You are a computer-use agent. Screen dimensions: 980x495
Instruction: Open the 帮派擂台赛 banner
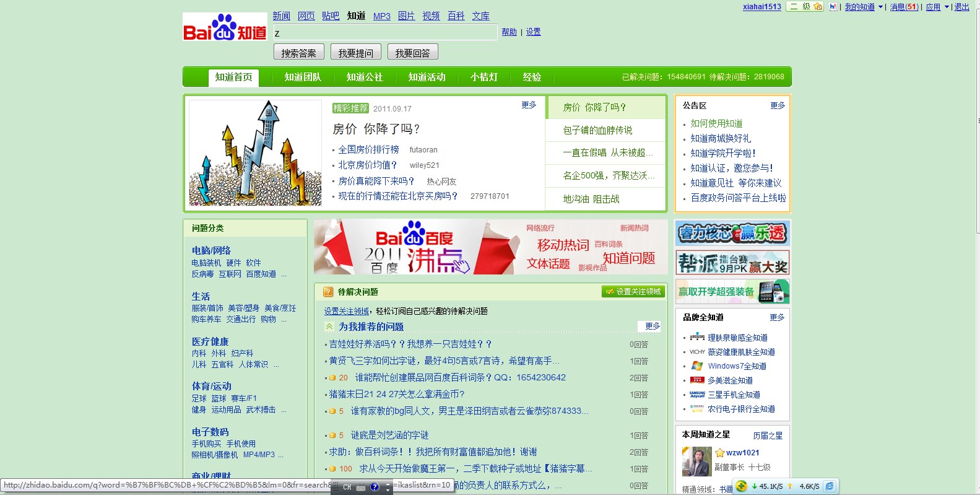pos(732,263)
